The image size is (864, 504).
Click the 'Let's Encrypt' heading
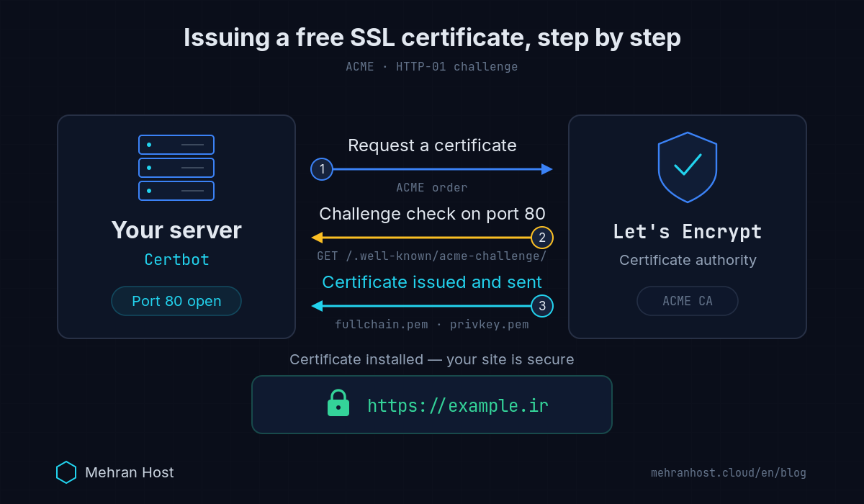(x=688, y=232)
